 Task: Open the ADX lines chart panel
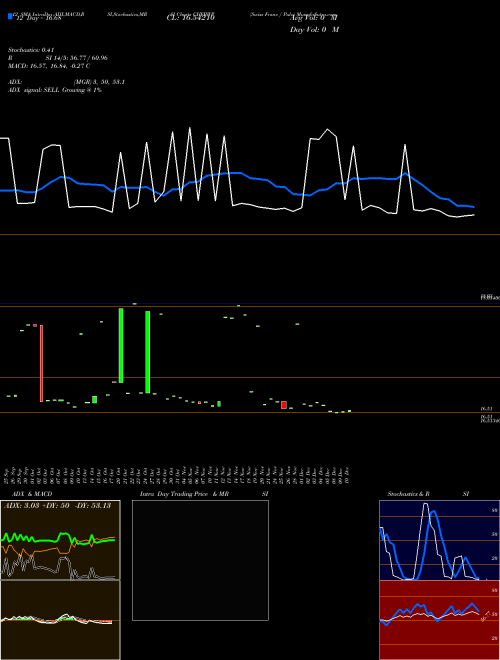tap(60, 540)
